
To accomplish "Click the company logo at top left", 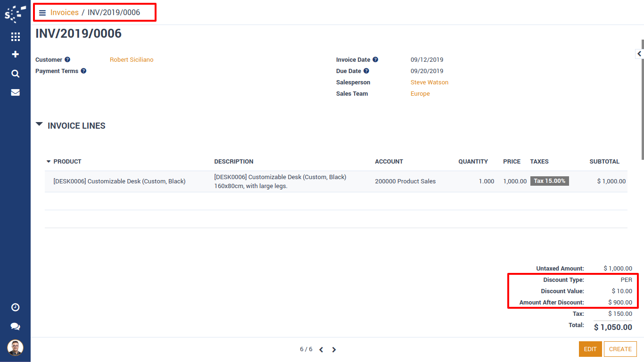I will (x=15, y=14).
